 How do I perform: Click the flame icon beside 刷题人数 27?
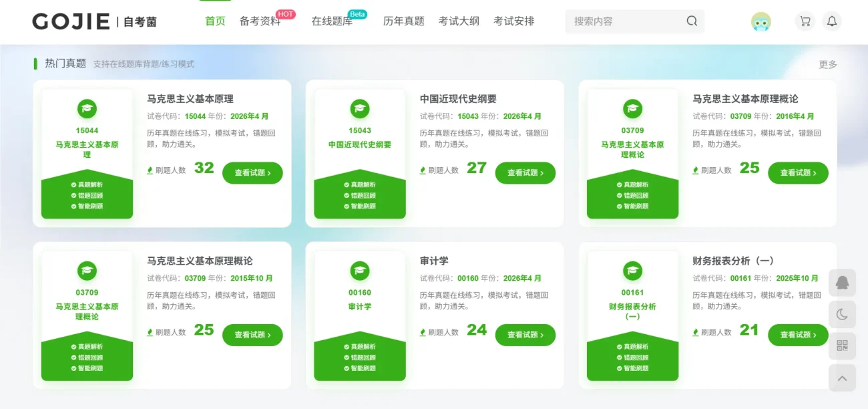click(423, 170)
